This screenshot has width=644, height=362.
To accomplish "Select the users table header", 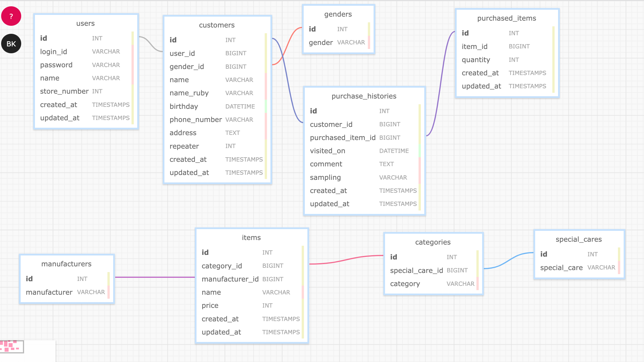I will (85, 23).
